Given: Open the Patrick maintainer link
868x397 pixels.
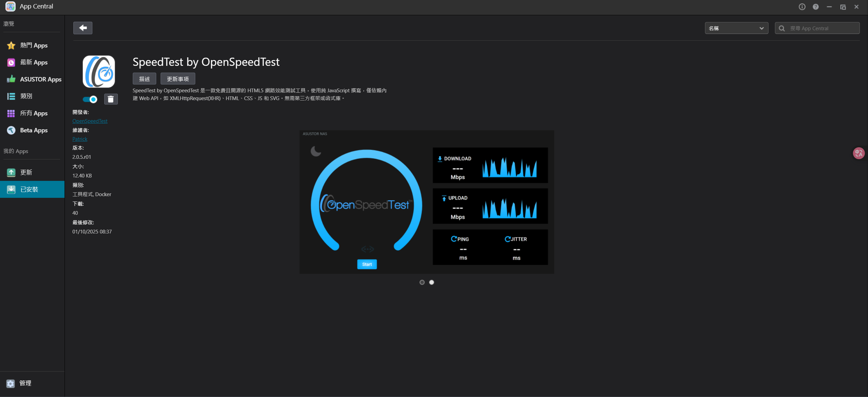Looking at the screenshot, I should click(x=80, y=139).
